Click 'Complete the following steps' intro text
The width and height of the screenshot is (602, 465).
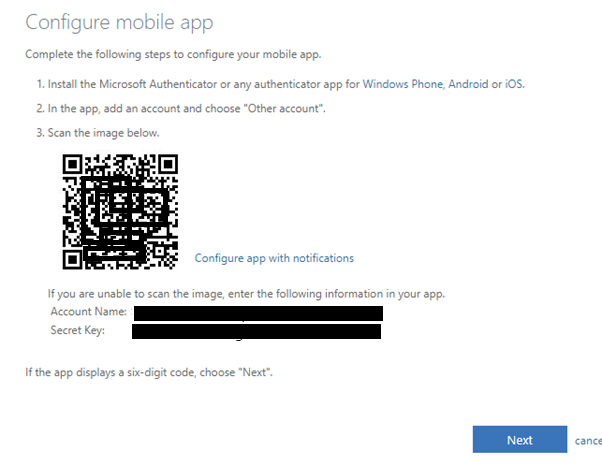click(173, 54)
